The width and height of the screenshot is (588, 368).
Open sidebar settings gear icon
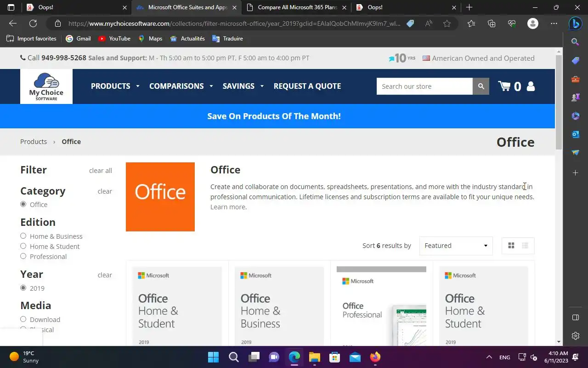pyautogui.click(x=576, y=336)
